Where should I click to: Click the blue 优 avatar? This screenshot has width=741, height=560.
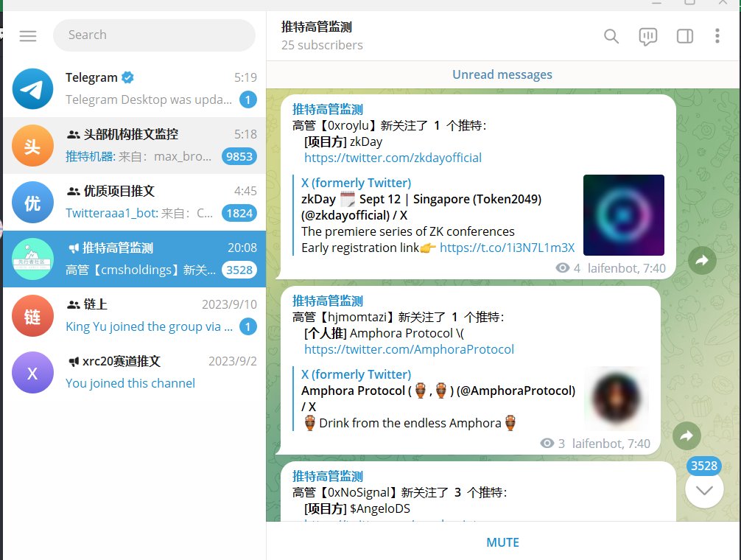32,202
